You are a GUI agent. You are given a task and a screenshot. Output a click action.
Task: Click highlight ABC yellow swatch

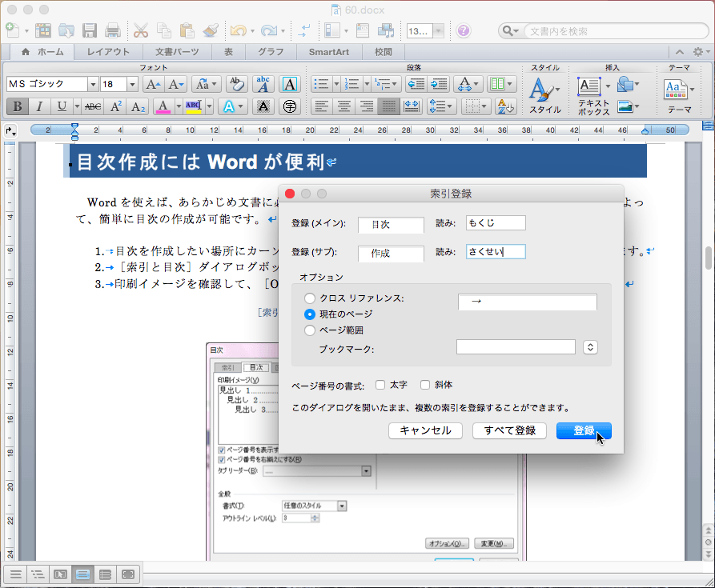point(194,106)
